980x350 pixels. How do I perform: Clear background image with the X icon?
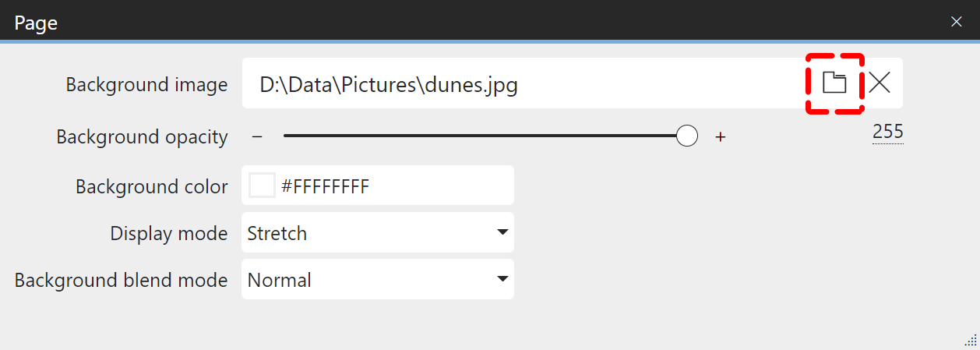[880, 83]
